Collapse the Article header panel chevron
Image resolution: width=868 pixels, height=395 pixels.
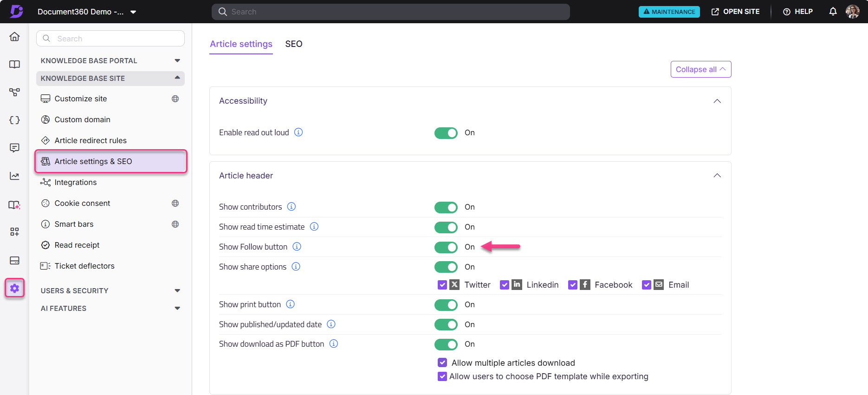coord(717,175)
